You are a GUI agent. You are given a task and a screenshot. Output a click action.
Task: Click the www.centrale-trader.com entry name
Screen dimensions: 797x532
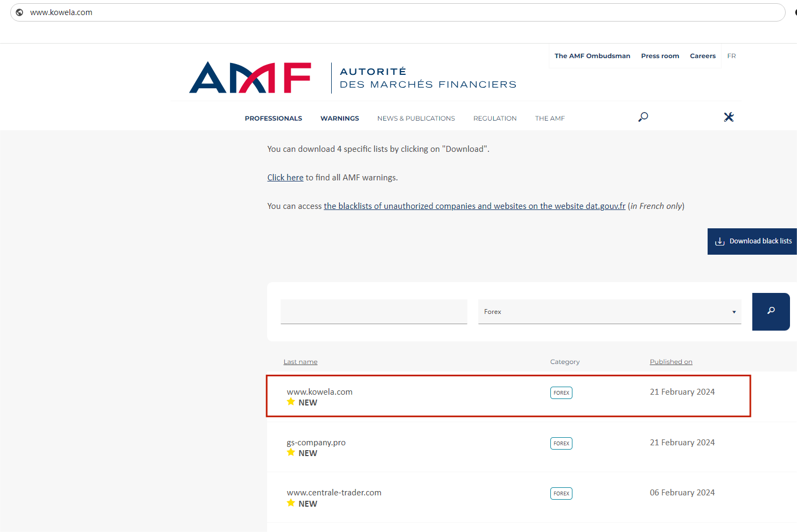point(334,493)
